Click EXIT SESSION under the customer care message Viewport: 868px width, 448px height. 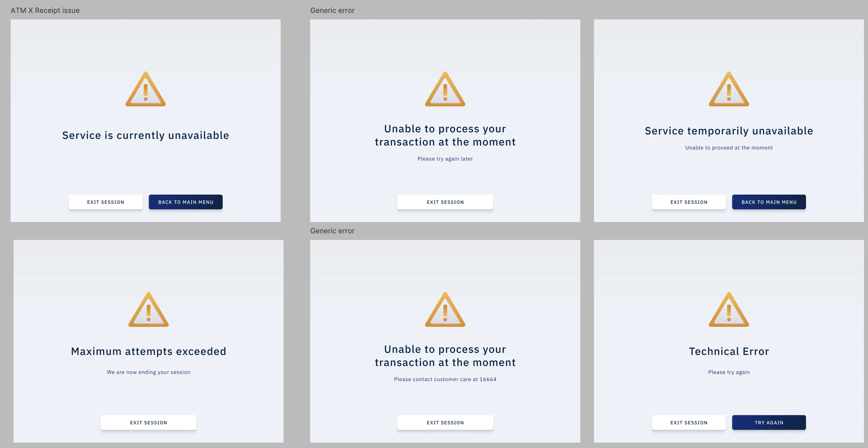pos(445,422)
